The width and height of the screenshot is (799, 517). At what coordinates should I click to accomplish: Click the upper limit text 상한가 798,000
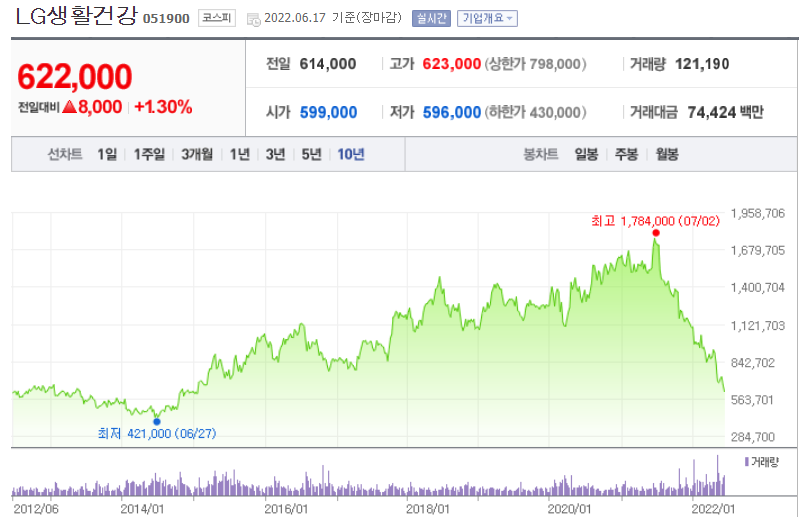pyautogui.click(x=535, y=64)
